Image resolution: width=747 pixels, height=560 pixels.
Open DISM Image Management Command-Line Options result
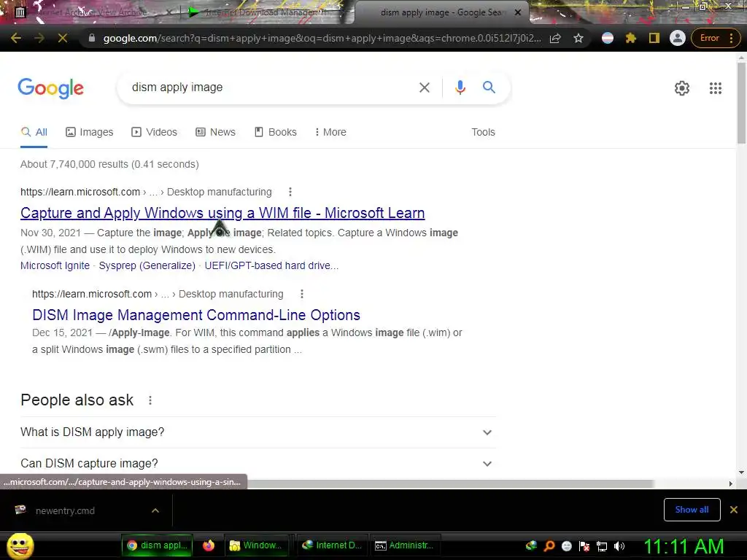196,315
